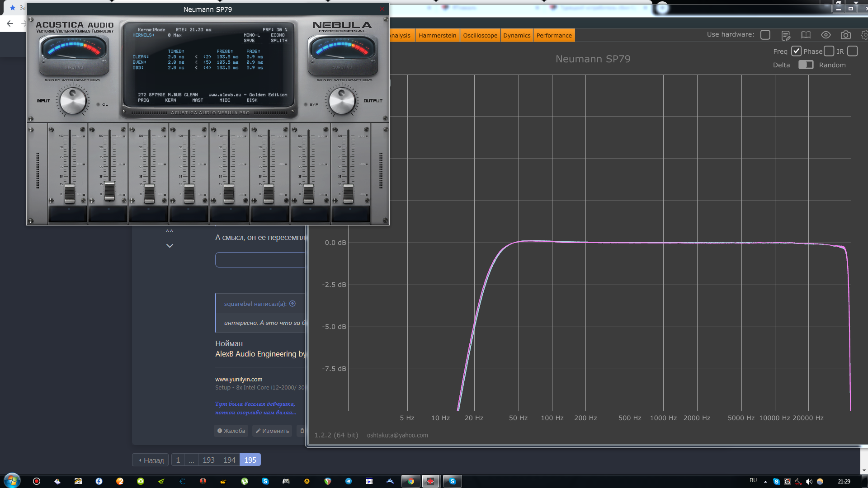Open Chrome from the taskbar
The width and height of the screenshot is (868, 488).
click(411, 481)
